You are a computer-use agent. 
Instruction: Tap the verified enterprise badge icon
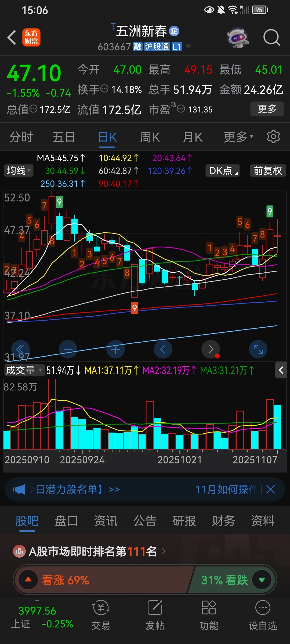(174, 31)
